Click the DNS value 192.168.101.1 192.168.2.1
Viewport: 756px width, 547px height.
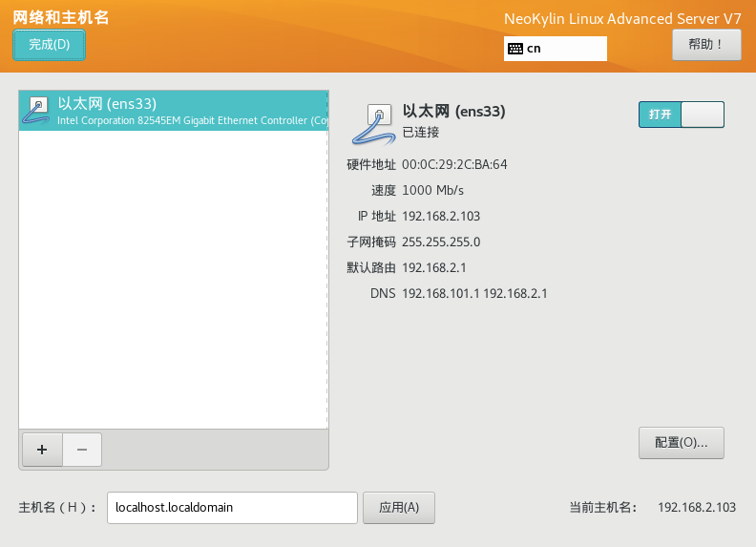pyautogui.click(x=475, y=293)
